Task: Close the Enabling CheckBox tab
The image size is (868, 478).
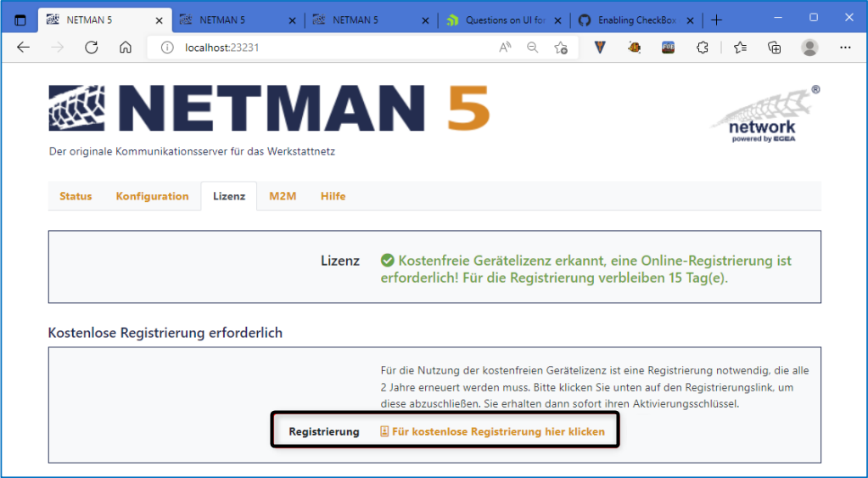Action: (x=691, y=20)
